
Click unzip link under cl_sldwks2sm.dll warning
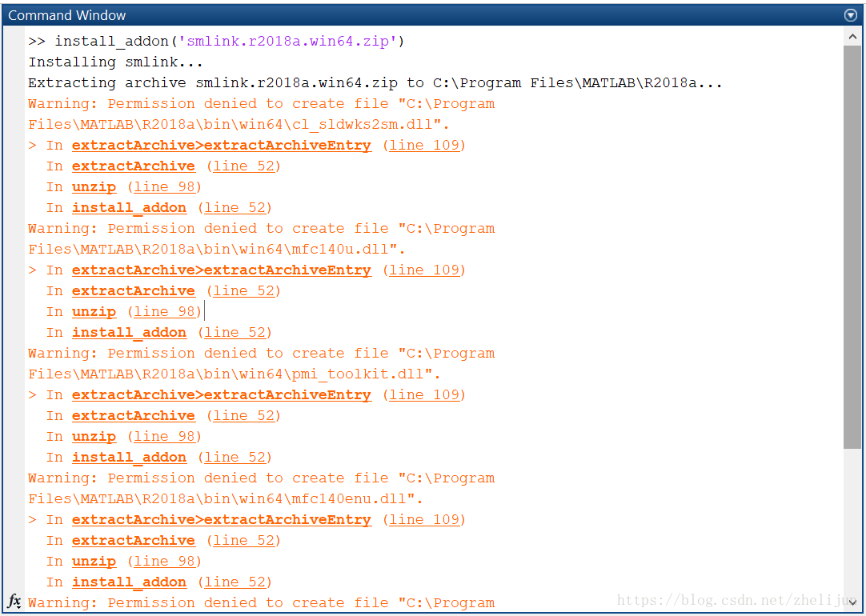click(94, 187)
